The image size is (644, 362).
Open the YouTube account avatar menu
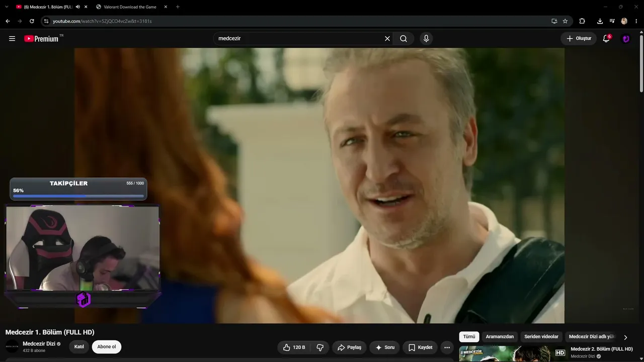[626, 39]
